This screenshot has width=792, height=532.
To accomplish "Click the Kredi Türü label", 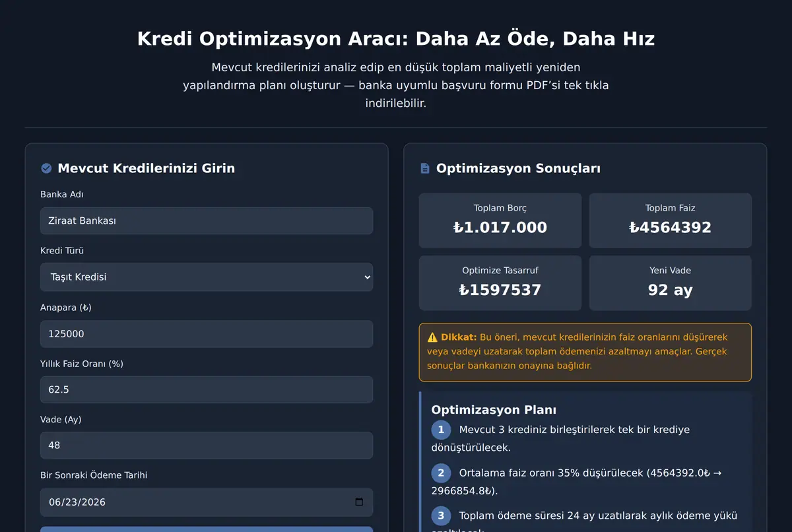I will pos(62,251).
